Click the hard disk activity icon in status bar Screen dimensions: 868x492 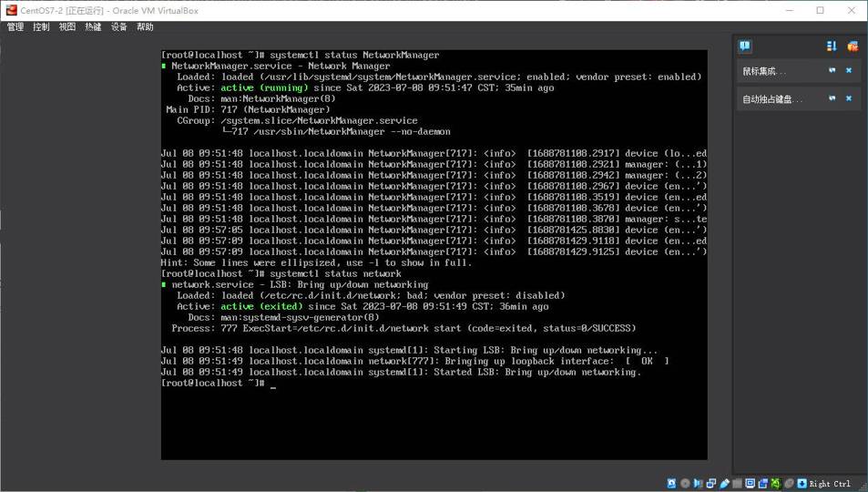point(671,484)
